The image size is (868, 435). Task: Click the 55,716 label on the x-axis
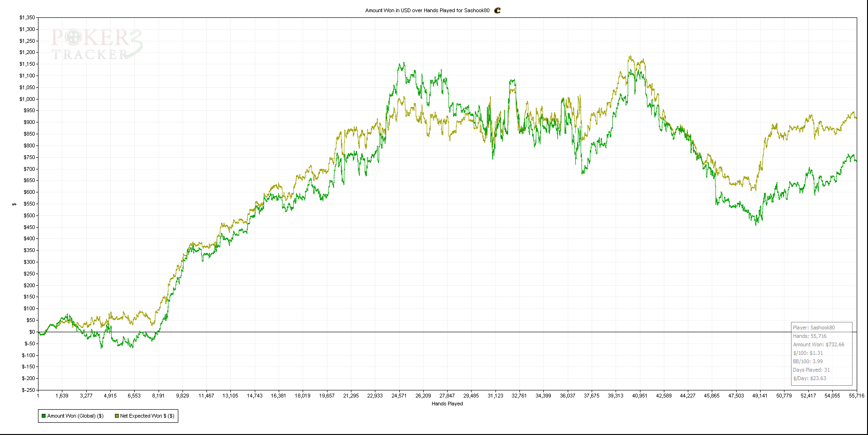coord(856,396)
